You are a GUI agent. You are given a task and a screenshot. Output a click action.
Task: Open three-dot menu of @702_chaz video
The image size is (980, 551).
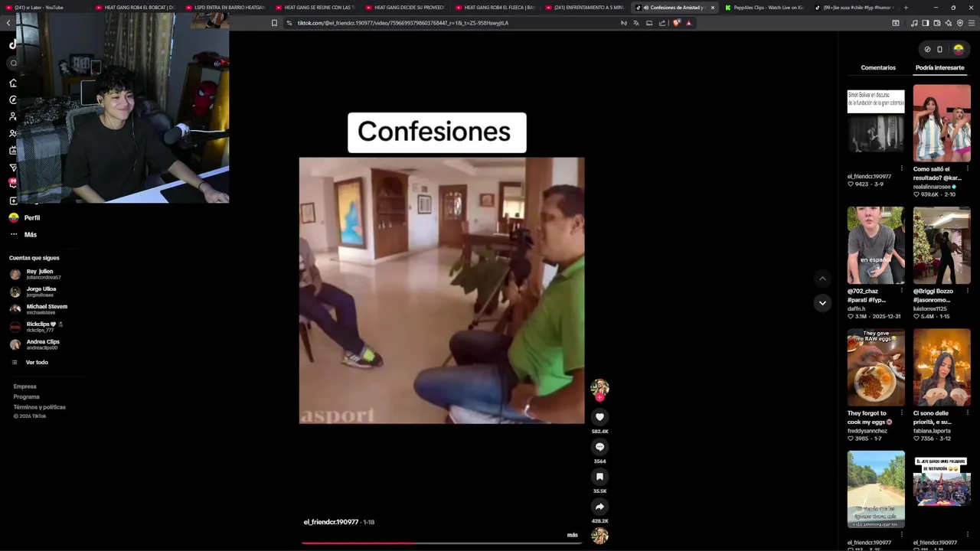tap(901, 291)
